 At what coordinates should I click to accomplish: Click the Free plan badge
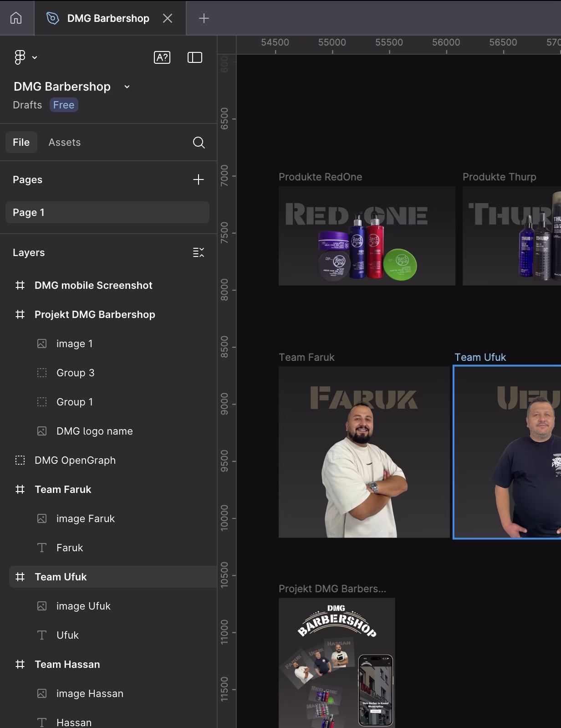pos(64,105)
